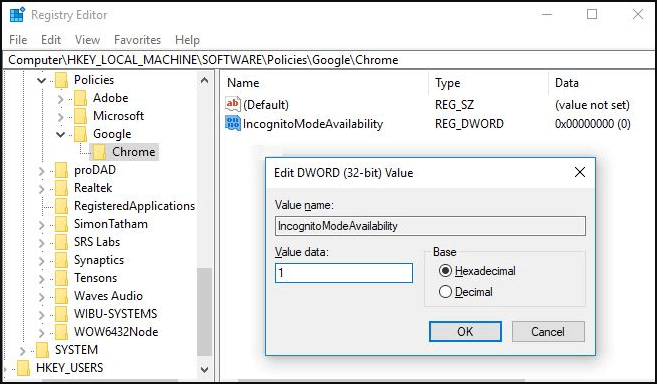This screenshot has height=384, width=657.
Task: Expand the Tensons key
Action: point(41,279)
